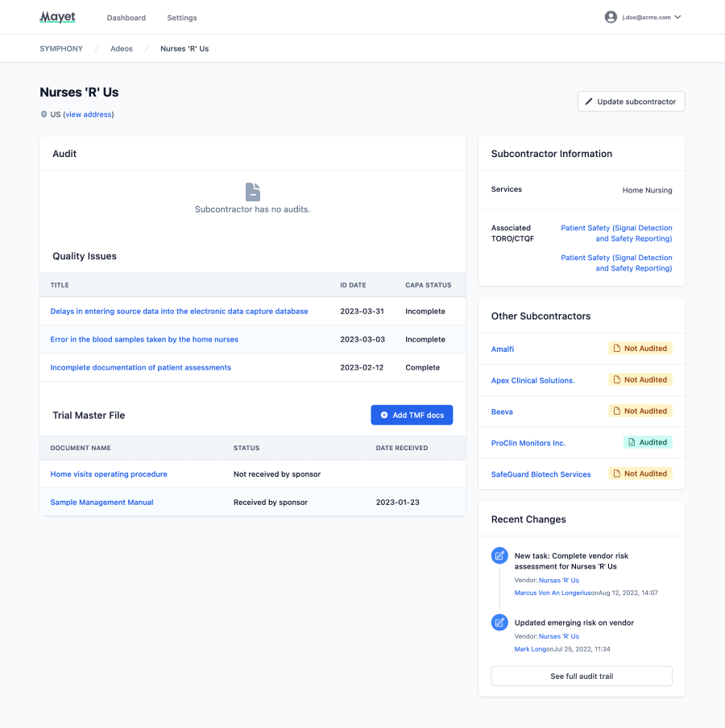
Task: Click the Add TMF docs button
Action: coord(412,415)
